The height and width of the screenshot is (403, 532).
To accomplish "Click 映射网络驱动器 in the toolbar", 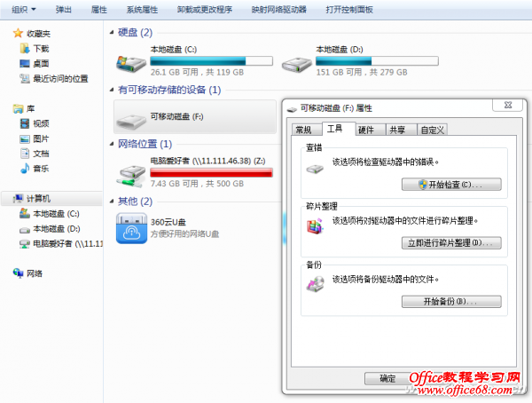I will point(279,10).
